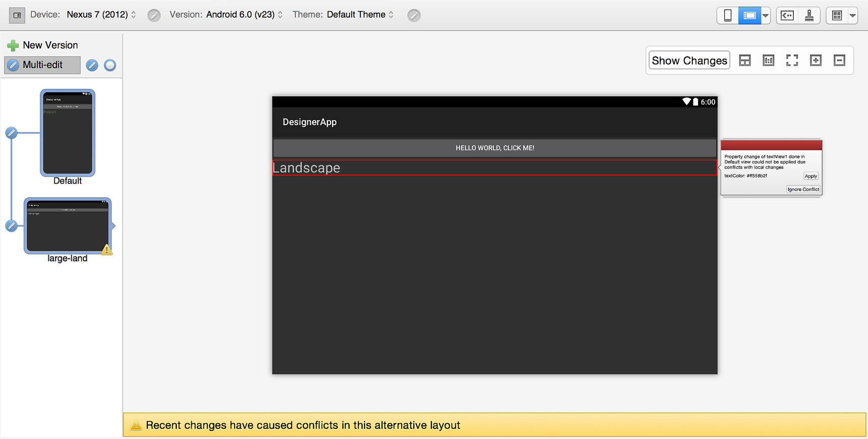Image resolution: width=868 pixels, height=439 pixels.
Task: Click the 6:00 clock in device status bar
Action: [708, 102]
